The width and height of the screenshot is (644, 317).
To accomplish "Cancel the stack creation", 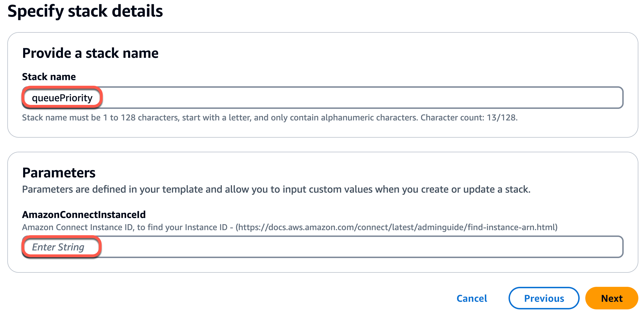I will [x=472, y=298].
